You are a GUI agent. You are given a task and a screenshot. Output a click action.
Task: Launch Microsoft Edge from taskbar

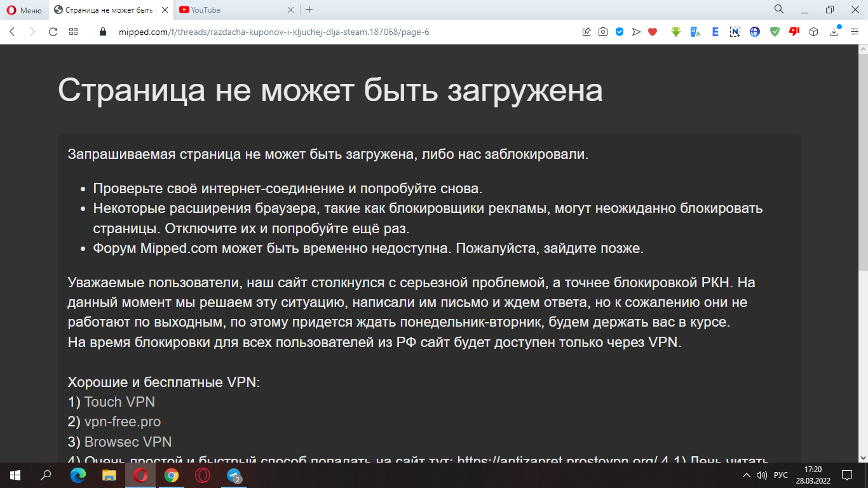[x=78, y=475]
